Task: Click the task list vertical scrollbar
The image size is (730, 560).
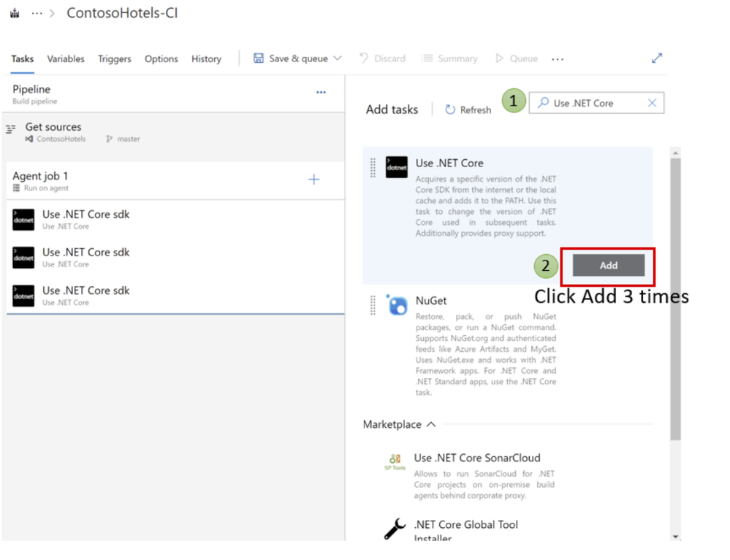Action: tap(675, 299)
